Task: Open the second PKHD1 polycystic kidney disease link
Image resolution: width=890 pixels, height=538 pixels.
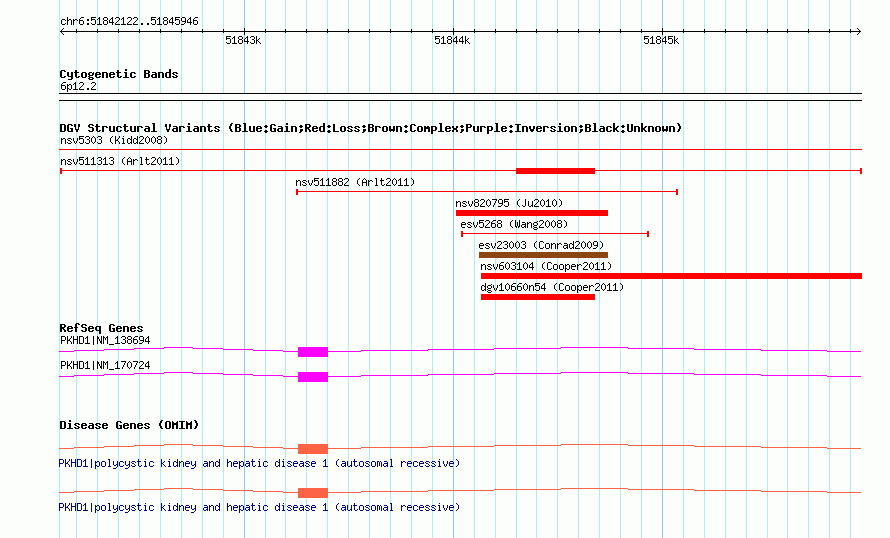Action: point(259,507)
